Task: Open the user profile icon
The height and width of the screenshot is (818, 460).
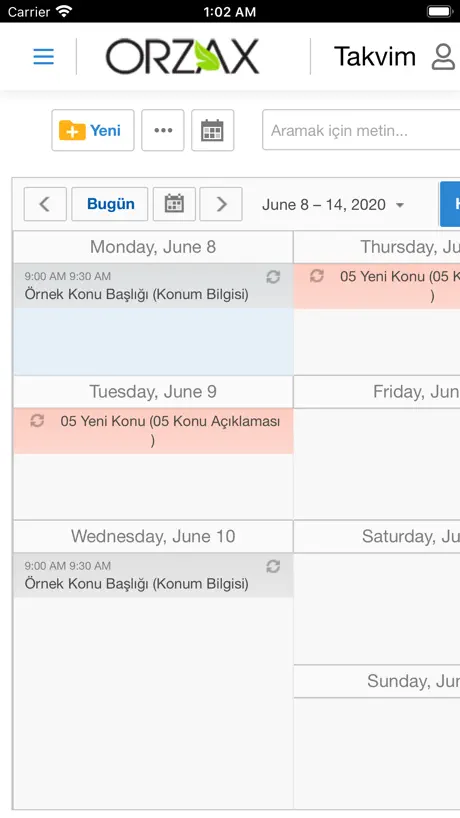Action: coord(443,56)
